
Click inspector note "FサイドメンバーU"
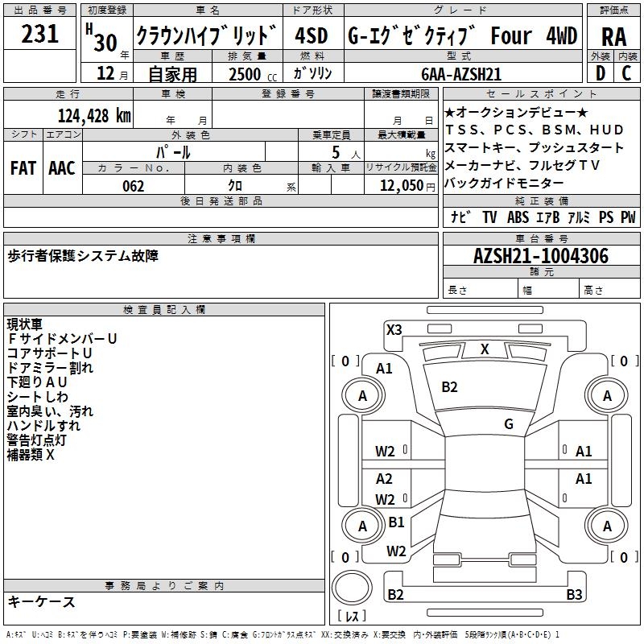62,339
